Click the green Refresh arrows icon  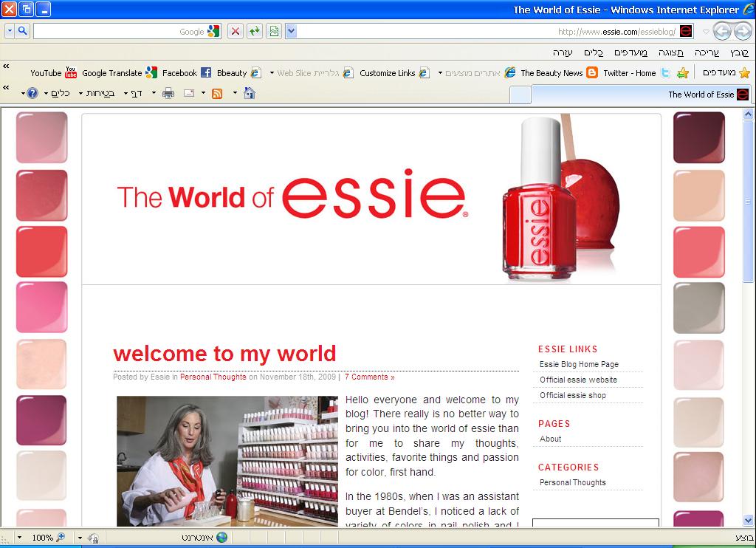(255, 31)
